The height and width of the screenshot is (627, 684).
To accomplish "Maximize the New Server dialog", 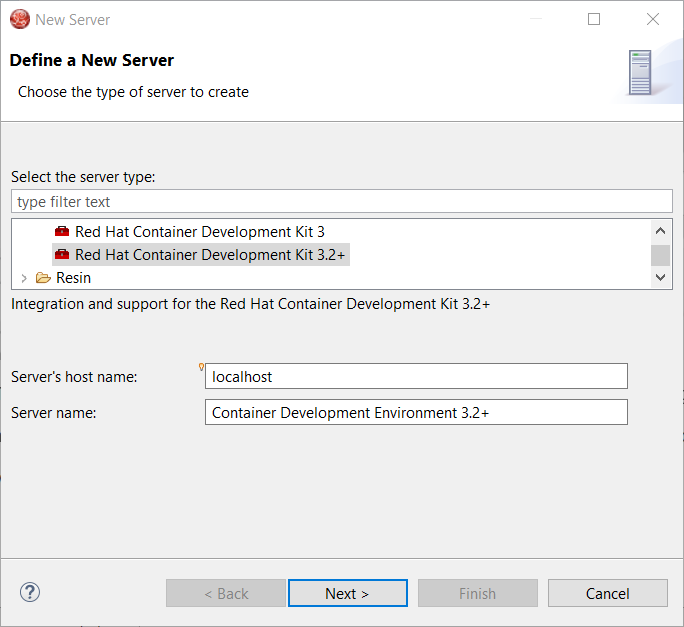I will (594, 19).
